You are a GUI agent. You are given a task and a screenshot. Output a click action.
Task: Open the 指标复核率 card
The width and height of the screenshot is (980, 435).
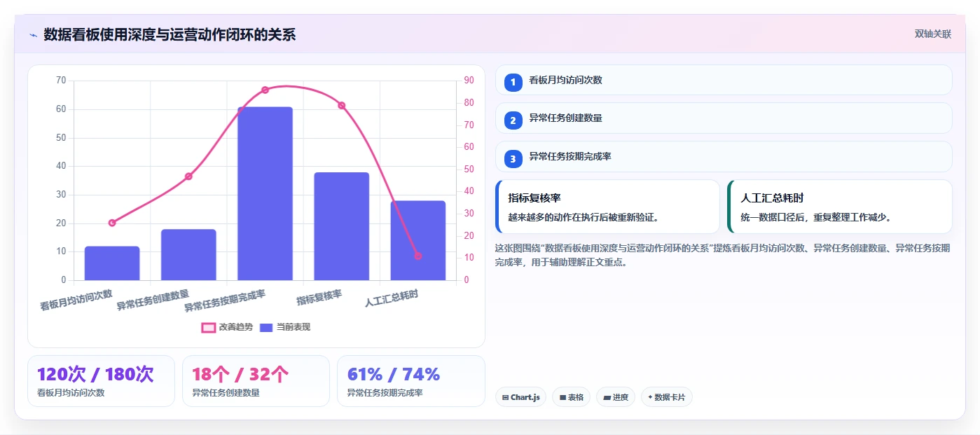coord(607,207)
